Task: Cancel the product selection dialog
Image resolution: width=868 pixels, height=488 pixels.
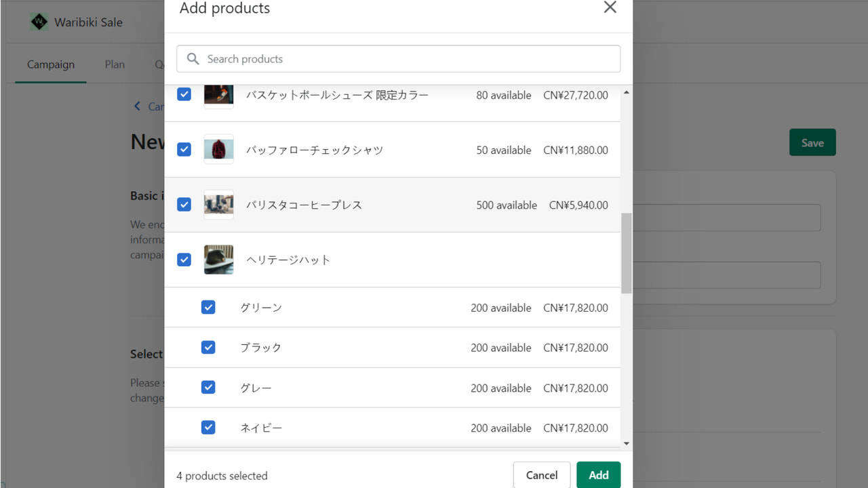Action: tap(541, 474)
